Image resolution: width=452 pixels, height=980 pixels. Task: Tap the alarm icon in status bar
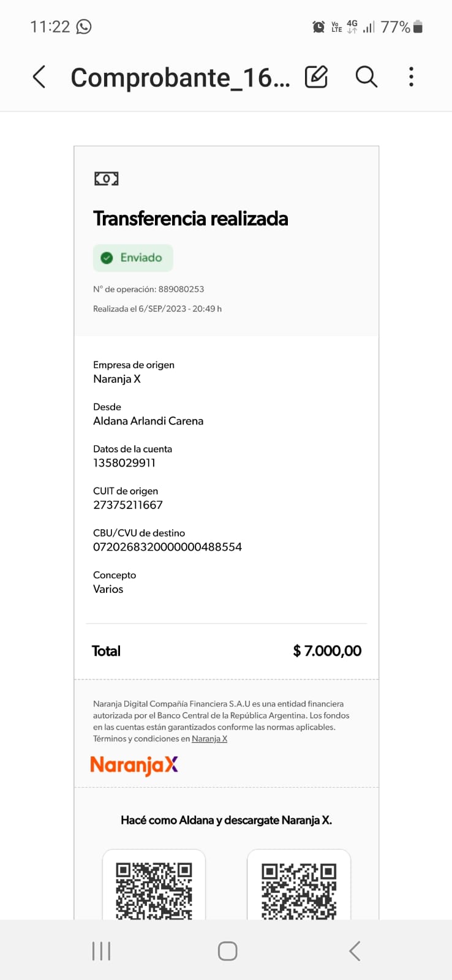click(318, 27)
